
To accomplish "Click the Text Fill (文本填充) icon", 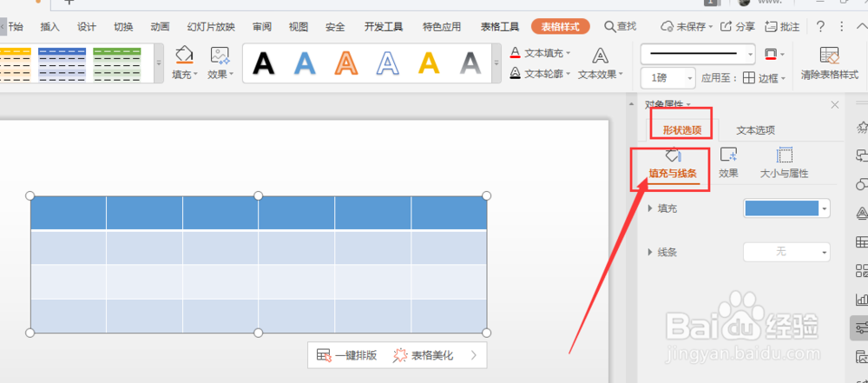I will [516, 53].
